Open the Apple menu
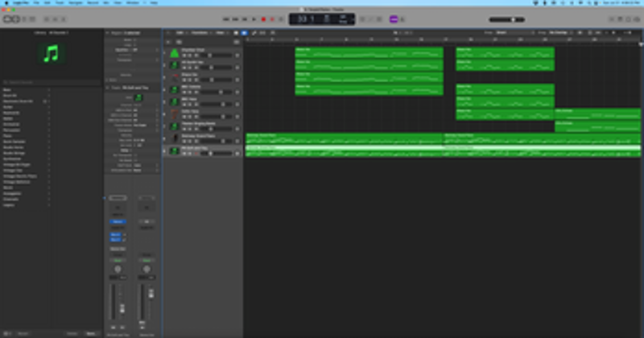The image size is (644, 338). (x=6, y=2)
